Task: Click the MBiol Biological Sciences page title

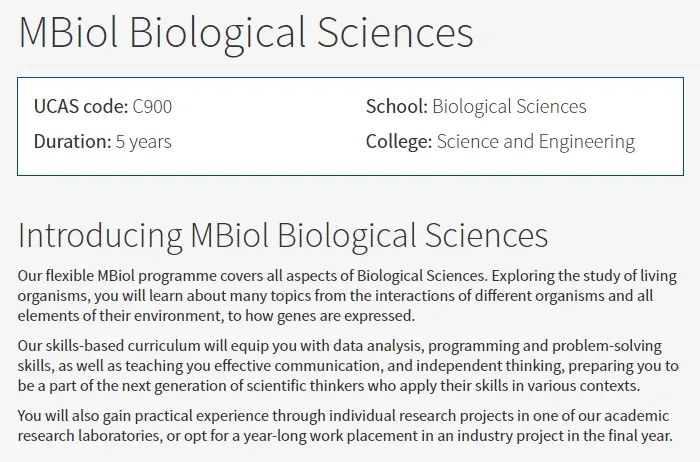Action: [x=246, y=33]
